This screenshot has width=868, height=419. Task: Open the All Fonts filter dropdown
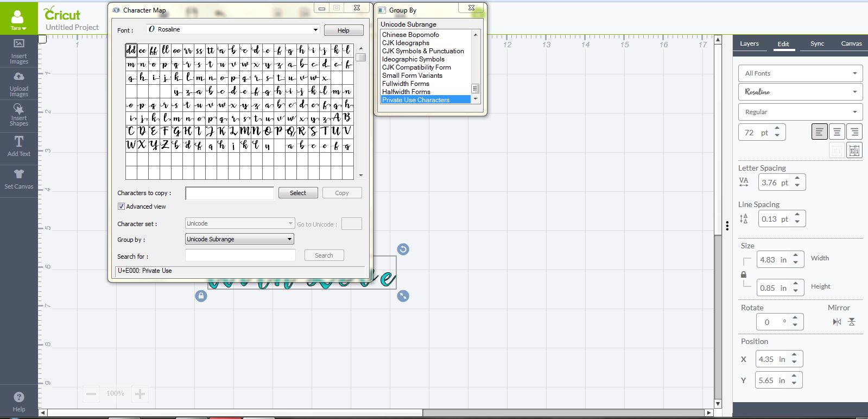800,73
